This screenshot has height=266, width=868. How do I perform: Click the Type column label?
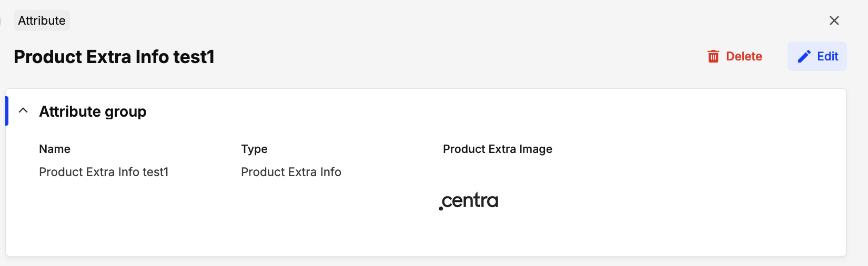[254, 149]
